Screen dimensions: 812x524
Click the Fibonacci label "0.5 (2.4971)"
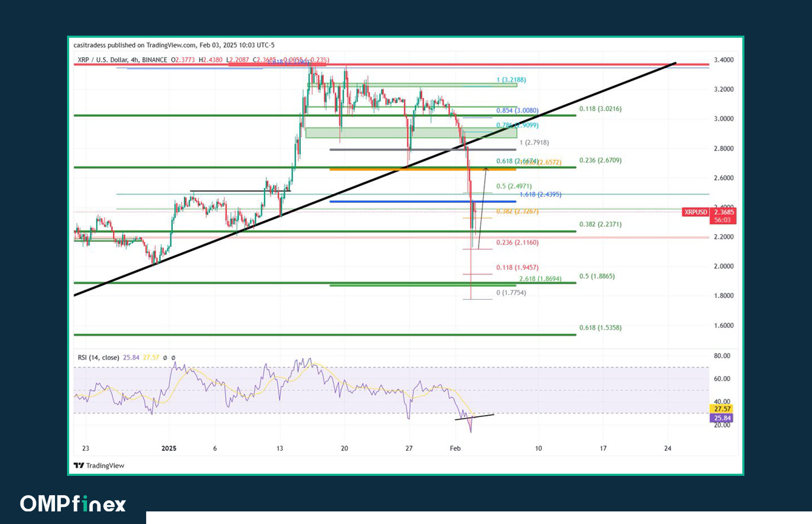click(514, 186)
